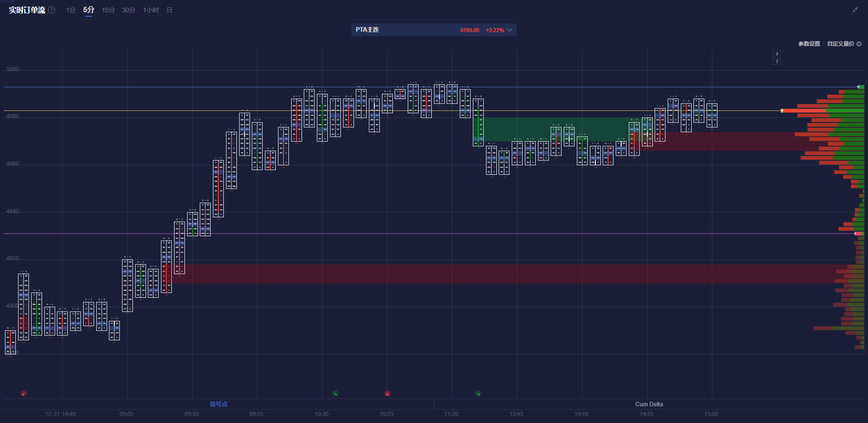The height and width of the screenshot is (423, 868).
Task: Click the 4900 price axis label
Action: pos(13,306)
